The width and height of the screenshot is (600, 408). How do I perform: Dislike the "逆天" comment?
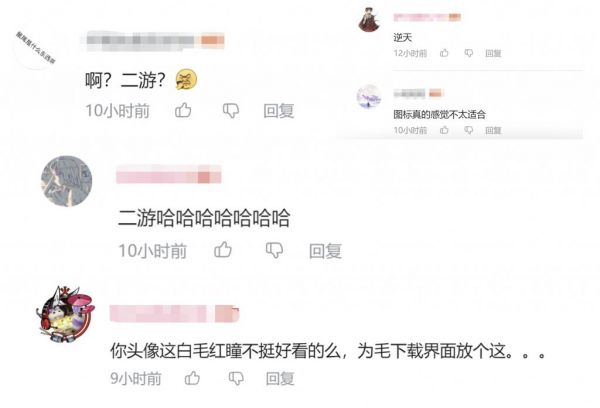[469, 53]
